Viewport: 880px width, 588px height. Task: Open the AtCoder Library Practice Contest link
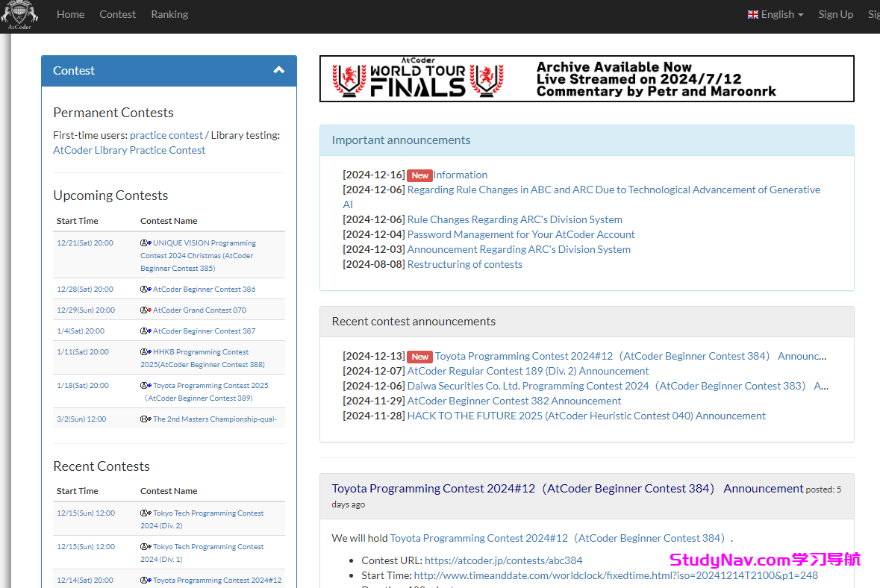point(129,150)
